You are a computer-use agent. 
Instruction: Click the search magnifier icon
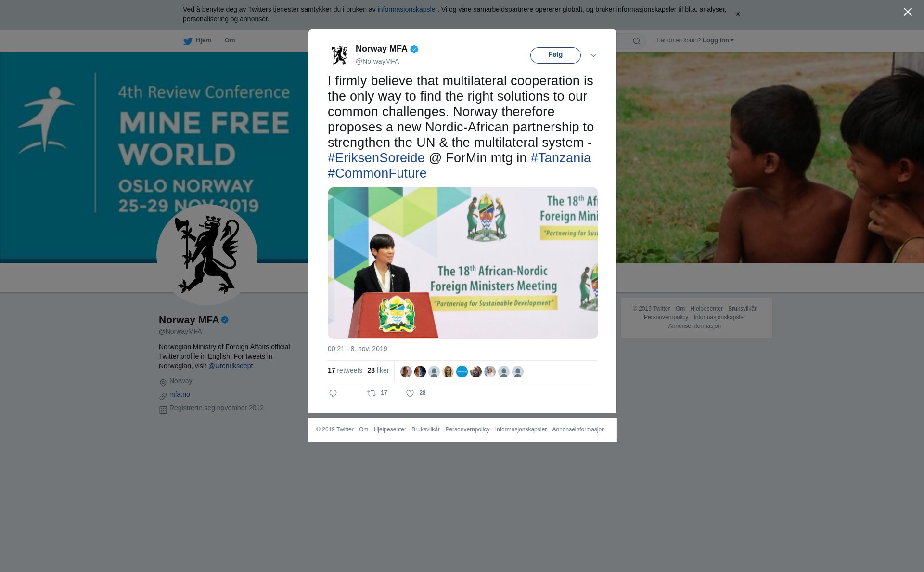coord(637,41)
